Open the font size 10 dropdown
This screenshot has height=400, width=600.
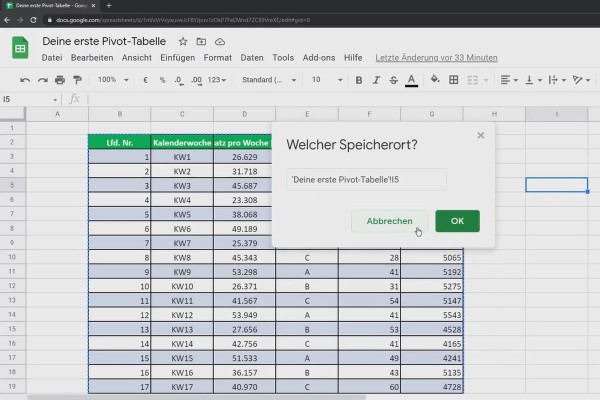326,80
